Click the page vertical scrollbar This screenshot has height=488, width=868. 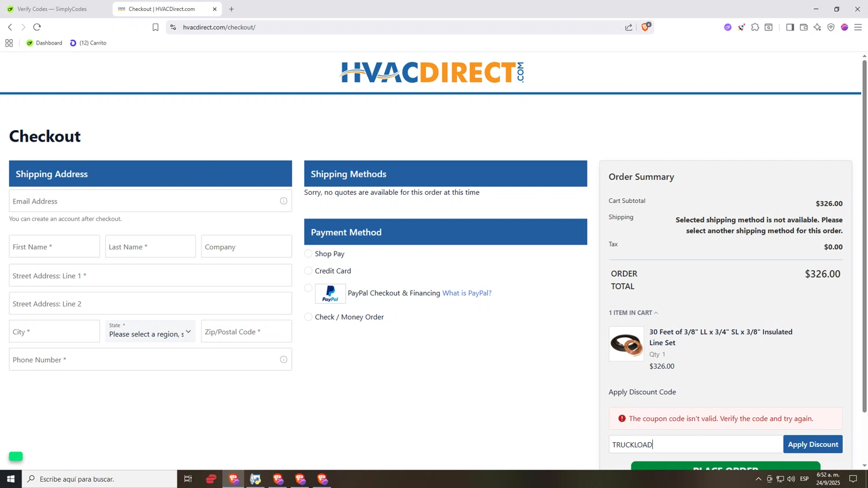[x=865, y=235]
